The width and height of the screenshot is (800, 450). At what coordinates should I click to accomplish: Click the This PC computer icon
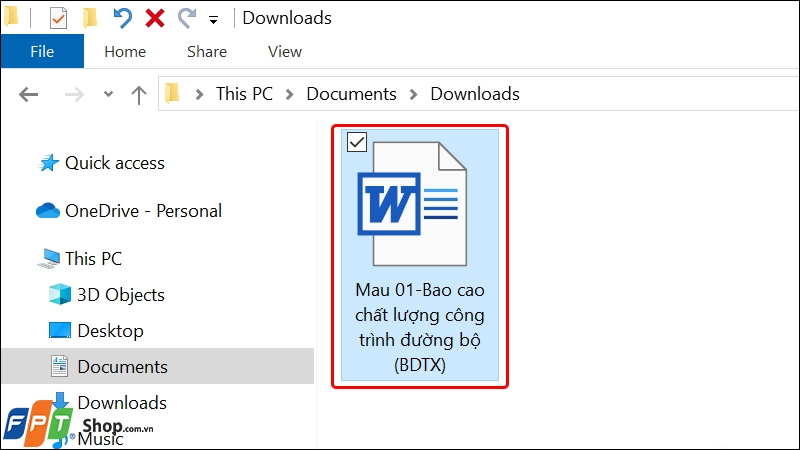point(49,259)
